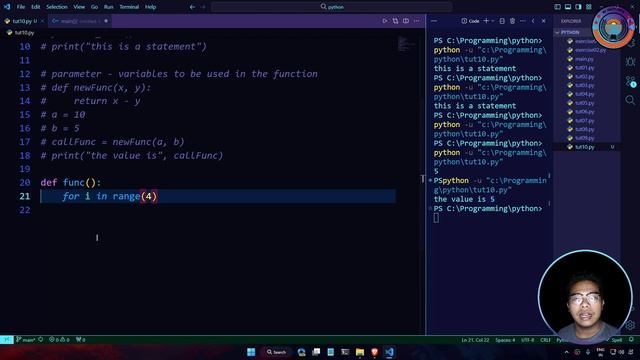640x360 pixels.
Task: Click tut10.py breadcrumb above the editor
Action: (21, 33)
